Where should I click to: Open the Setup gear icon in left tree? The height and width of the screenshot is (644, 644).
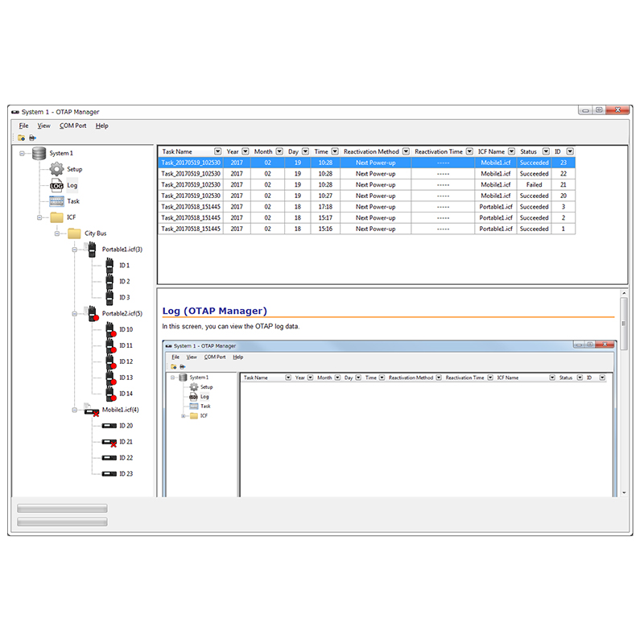pyautogui.click(x=56, y=169)
